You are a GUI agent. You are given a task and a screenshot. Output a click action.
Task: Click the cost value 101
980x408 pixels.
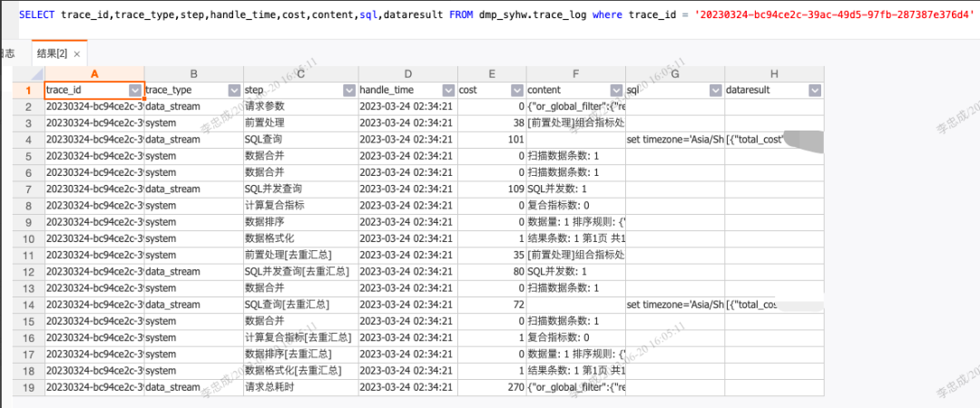point(491,140)
